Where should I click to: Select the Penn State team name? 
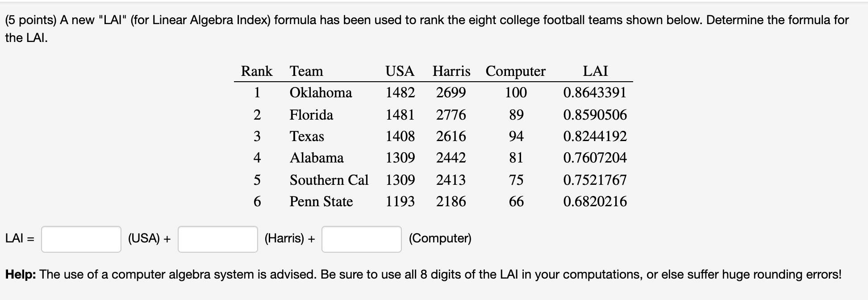321,201
